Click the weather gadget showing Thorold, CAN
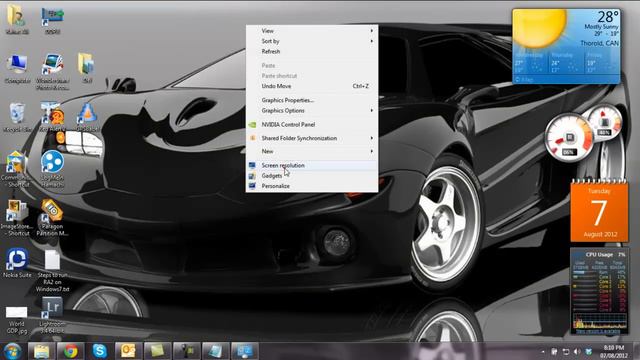 pos(566,46)
